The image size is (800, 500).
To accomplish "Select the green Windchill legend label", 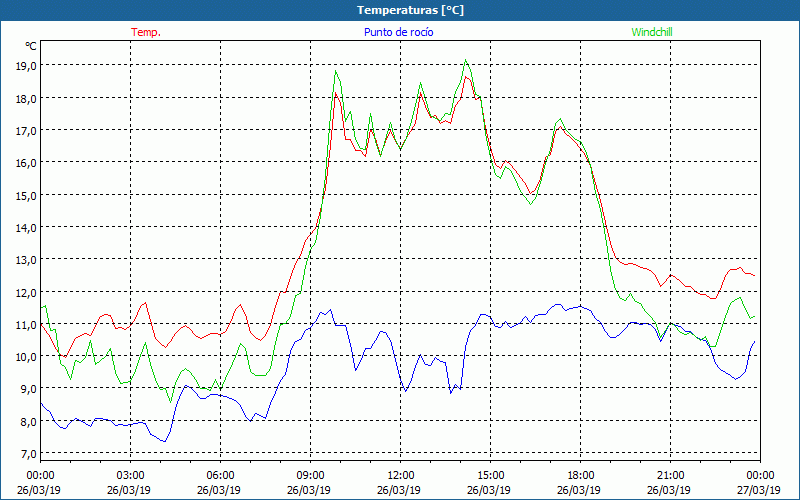I will coord(652,32).
